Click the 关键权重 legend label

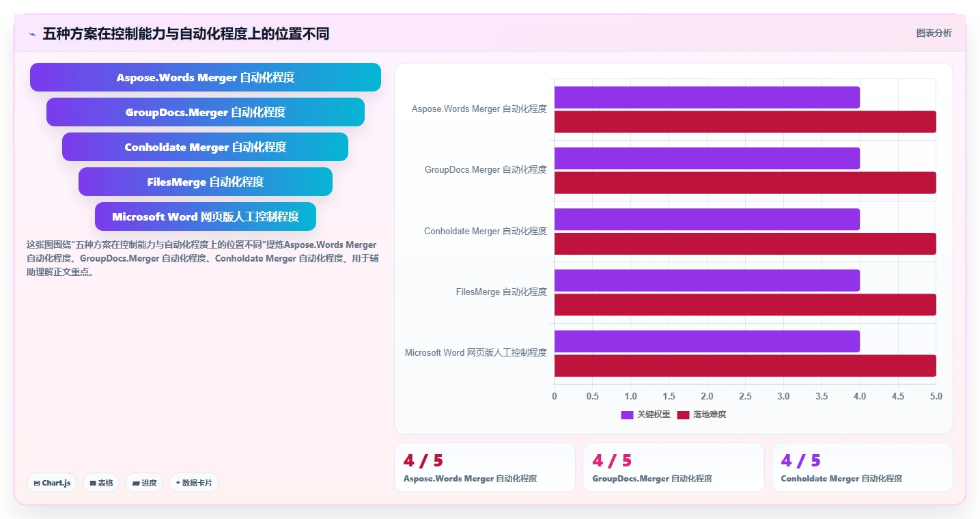(x=654, y=415)
